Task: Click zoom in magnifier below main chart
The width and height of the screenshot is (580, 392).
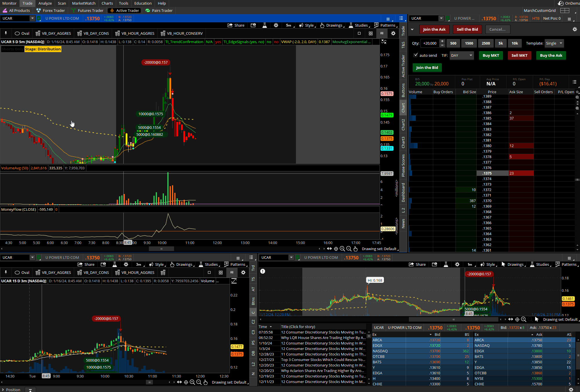Action: [342, 249]
